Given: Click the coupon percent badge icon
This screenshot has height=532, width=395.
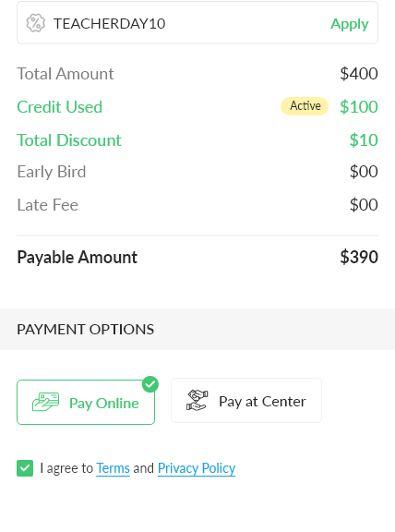Looking at the screenshot, I should tap(36, 23).
